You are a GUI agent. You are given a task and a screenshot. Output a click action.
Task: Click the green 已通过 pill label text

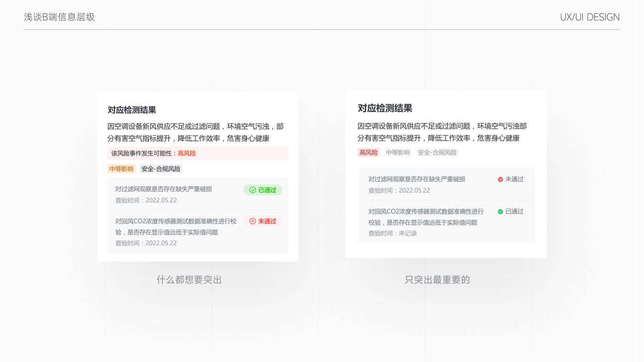pyautogui.click(x=267, y=190)
